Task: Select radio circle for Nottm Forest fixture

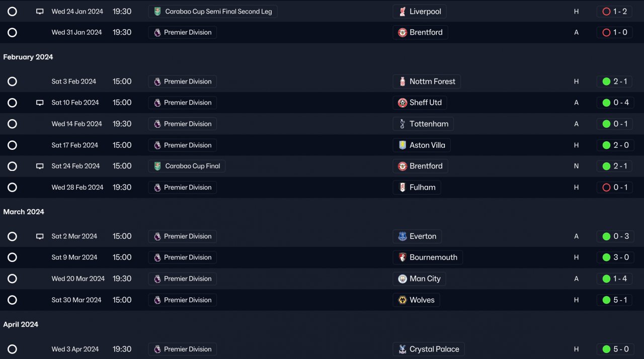Action: [13, 81]
